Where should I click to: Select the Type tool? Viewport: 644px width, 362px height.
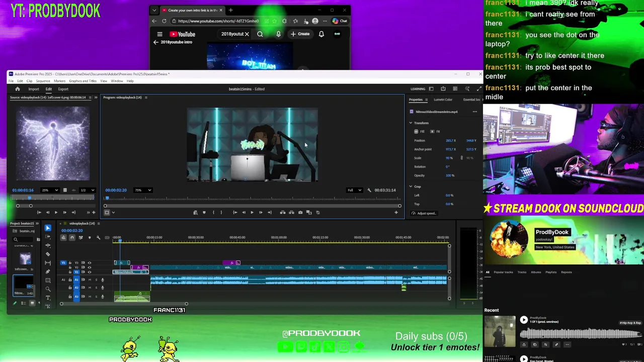point(48,298)
